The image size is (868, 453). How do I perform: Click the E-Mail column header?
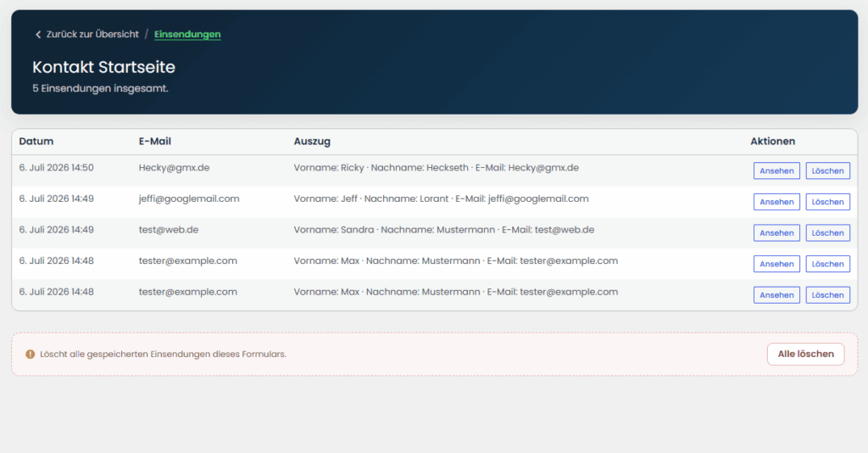point(154,141)
